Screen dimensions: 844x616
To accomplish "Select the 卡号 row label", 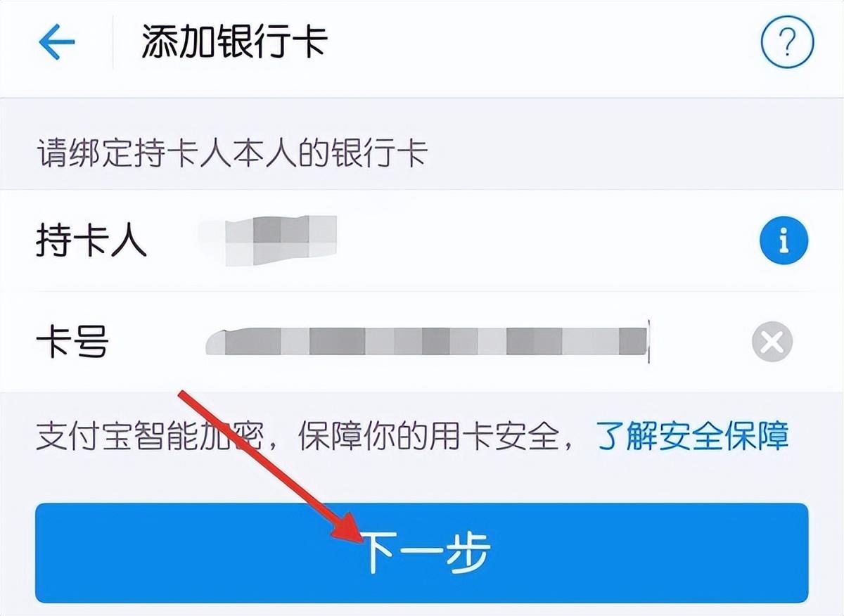I will tap(72, 342).
